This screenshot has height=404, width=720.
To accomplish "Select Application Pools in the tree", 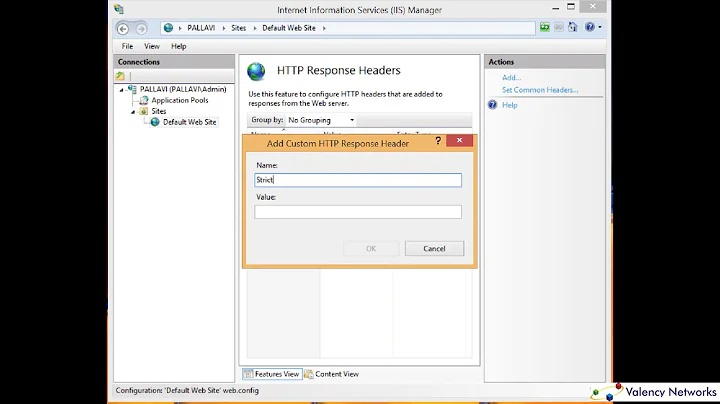I will click(180, 100).
